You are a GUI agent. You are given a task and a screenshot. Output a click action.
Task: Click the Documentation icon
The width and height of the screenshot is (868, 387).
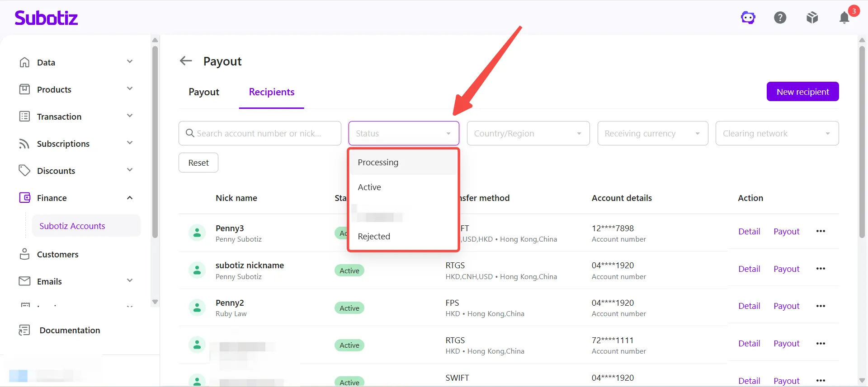(x=24, y=330)
